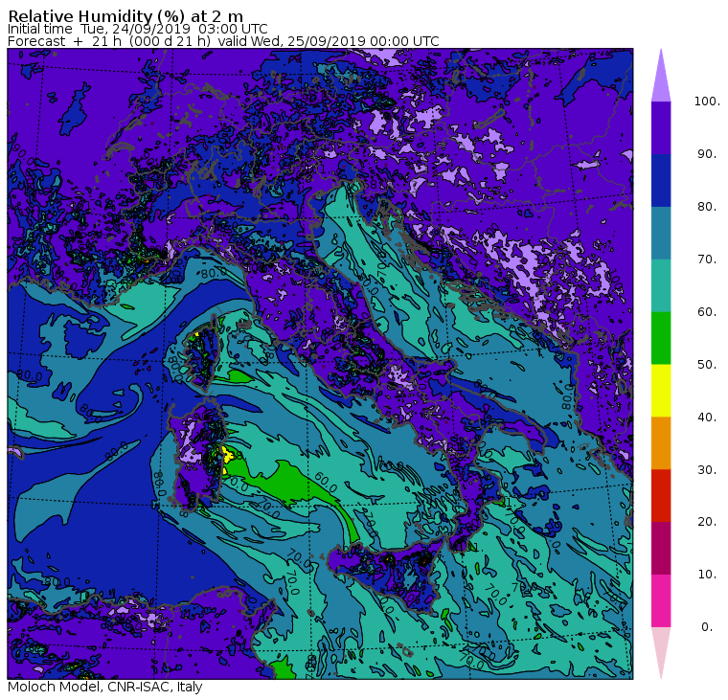Viewport: 728px width, 700px height.
Task: Click the green 50–60% humidity patch east of Sardinia
Action: tap(288, 483)
